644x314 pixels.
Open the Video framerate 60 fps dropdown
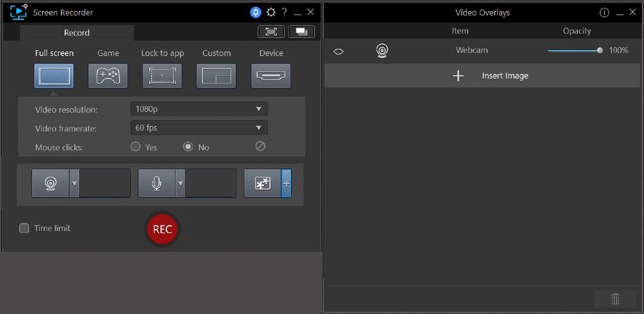pyautogui.click(x=199, y=127)
